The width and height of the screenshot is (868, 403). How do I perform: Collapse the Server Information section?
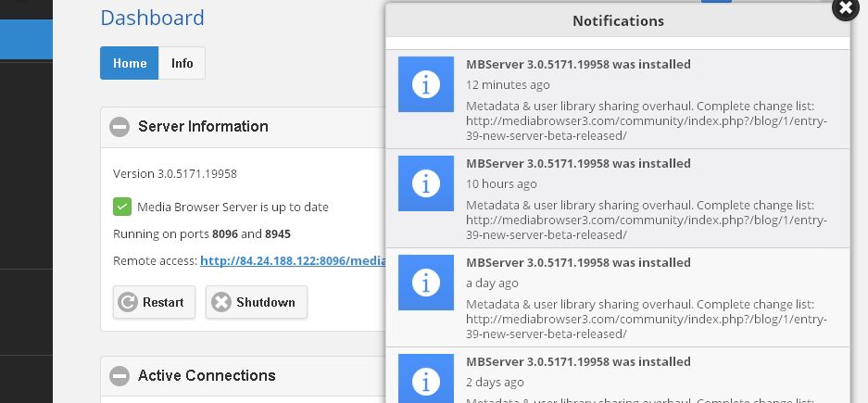pyautogui.click(x=120, y=127)
